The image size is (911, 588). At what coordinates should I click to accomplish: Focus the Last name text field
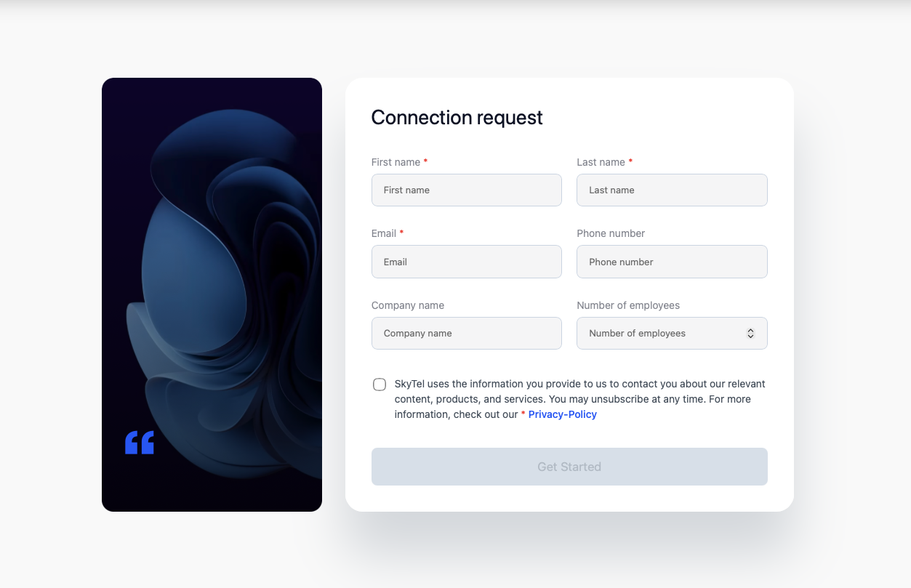pyautogui.click(x=672, y=190)
